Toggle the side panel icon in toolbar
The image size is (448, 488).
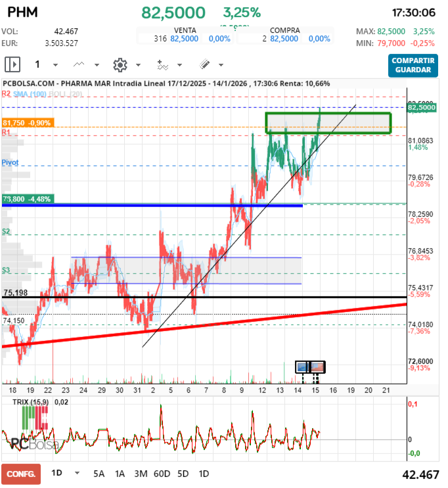tap(12, 64)
